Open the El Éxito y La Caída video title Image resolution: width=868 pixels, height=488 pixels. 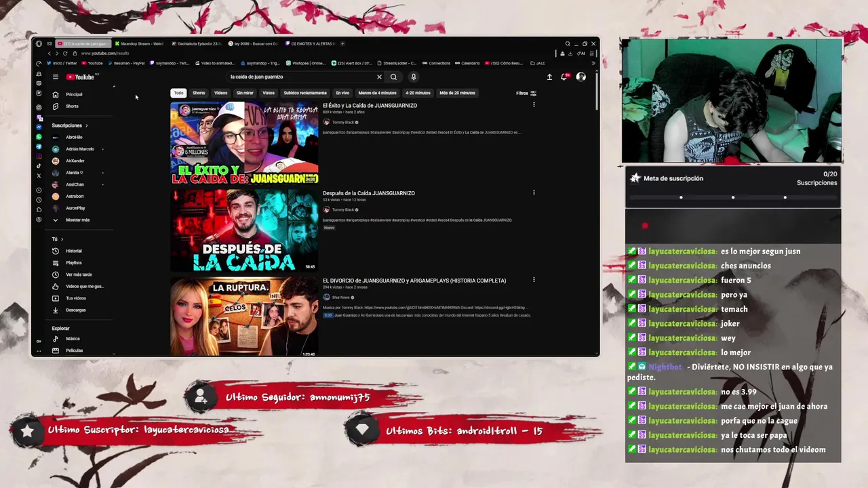(370, 106)
